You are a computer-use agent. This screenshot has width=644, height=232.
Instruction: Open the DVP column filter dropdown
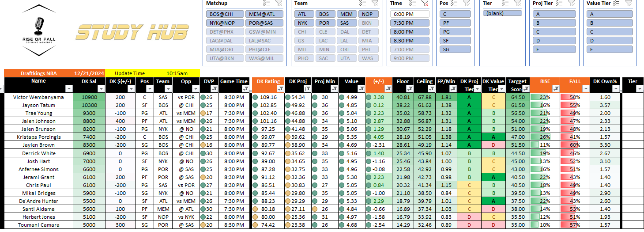[x=214, y=89]
